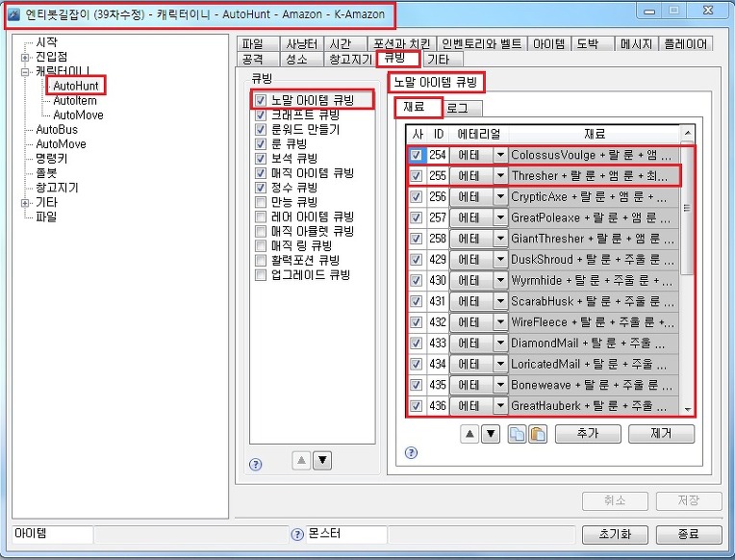Viewport: 735px width, 560px height.
Task: Uncheck row 254 ColossusVoulge recipe
Action: pos(416,155)
